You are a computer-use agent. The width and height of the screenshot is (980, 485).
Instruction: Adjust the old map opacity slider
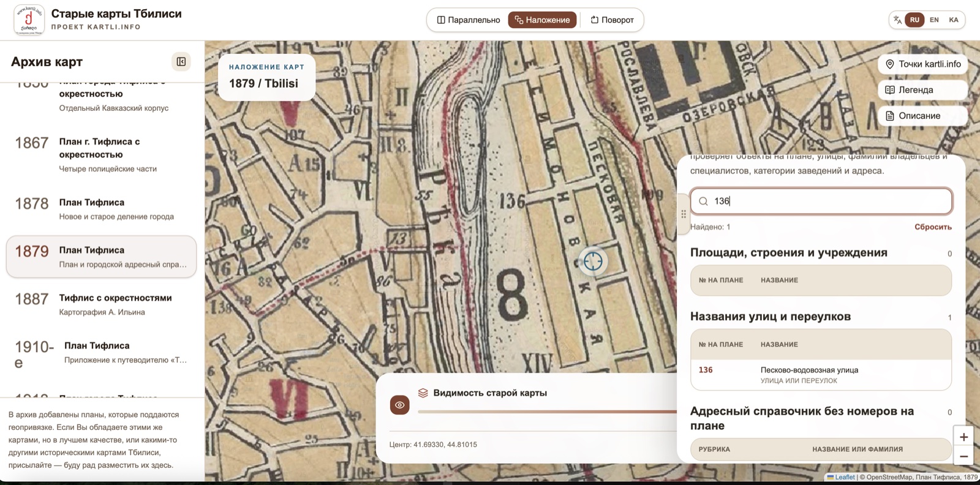pos(547,412)
